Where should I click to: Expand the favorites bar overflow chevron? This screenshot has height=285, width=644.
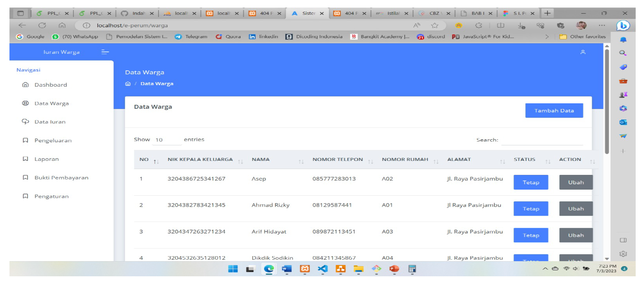[x=547, y=37]
